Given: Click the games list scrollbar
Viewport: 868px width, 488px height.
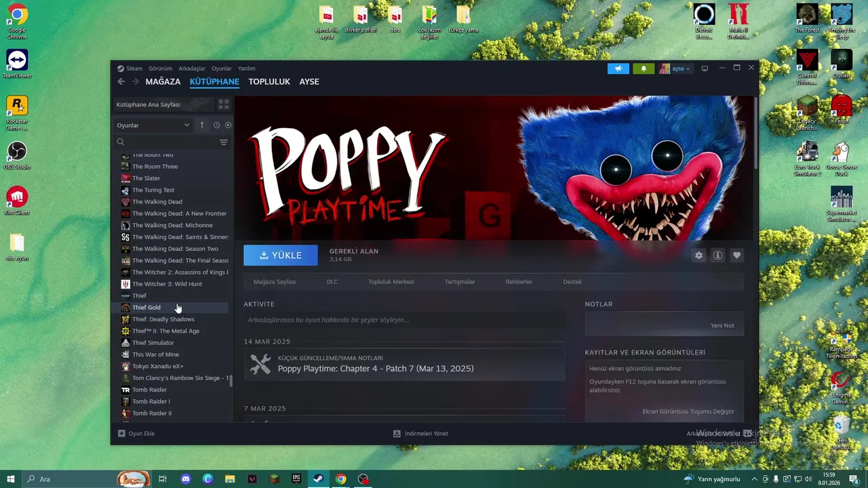Looking at the screenshot, I should pyautogui.click(x=231, y=381).
